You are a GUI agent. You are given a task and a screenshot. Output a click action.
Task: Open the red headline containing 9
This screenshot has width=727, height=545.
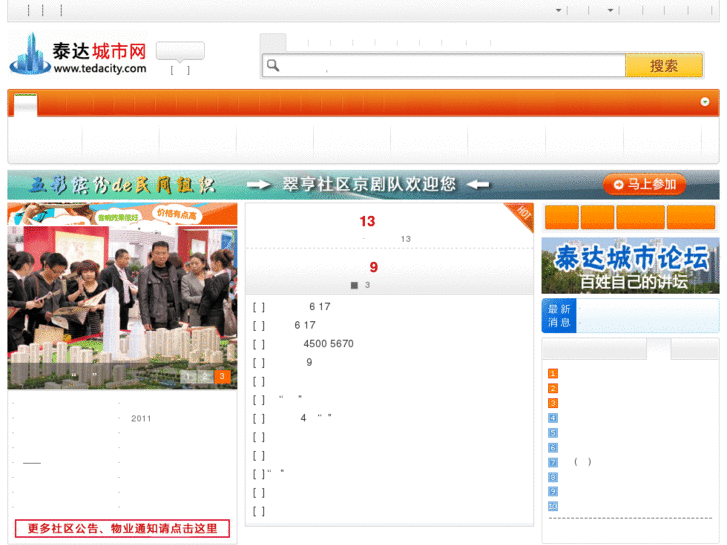coord(374,267)
